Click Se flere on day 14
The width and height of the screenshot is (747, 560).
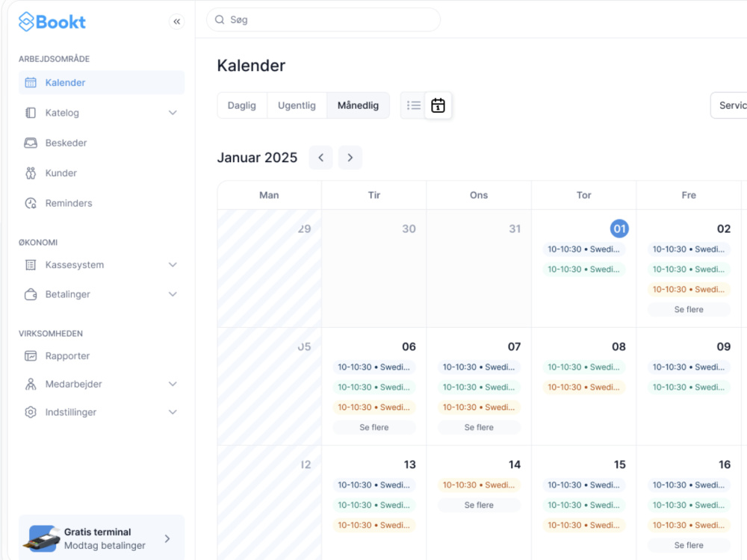click(479, 505)
